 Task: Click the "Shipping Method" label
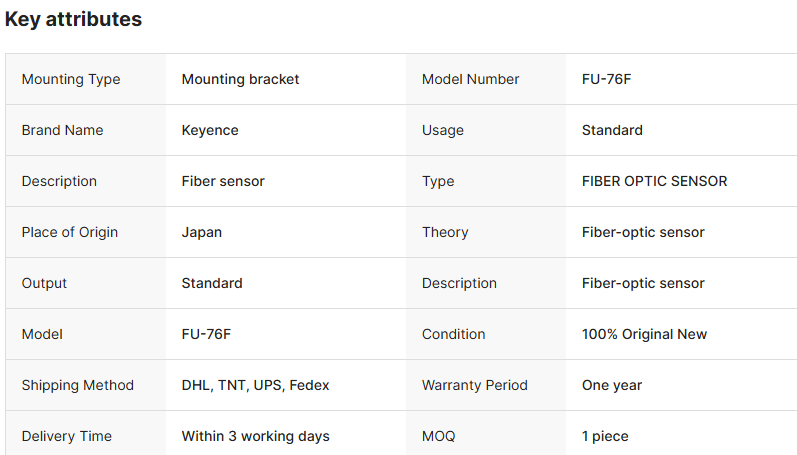click(x=77, y=385)
